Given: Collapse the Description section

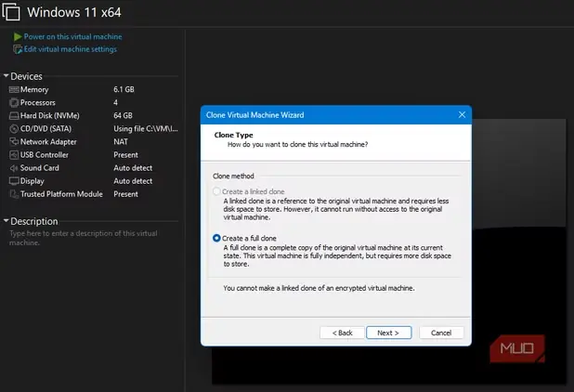Looking at the screenshot, I should point(6,221).
